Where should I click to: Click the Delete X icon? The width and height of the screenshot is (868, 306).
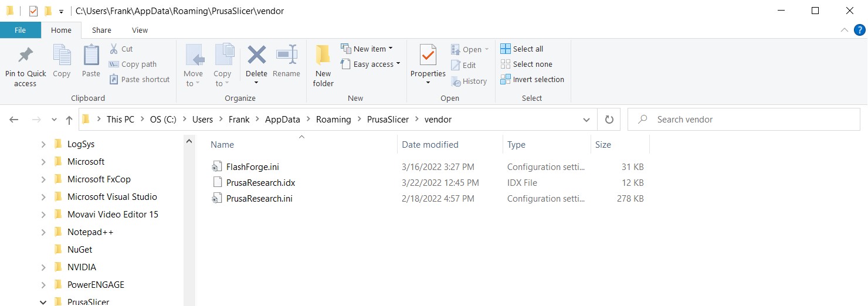click(x=256, y=56)
